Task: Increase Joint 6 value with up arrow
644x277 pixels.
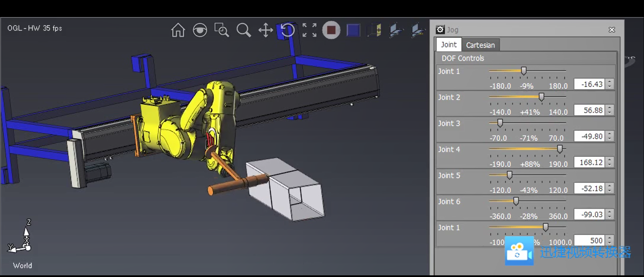Action: pyautogui.click(x=610, y=212)
